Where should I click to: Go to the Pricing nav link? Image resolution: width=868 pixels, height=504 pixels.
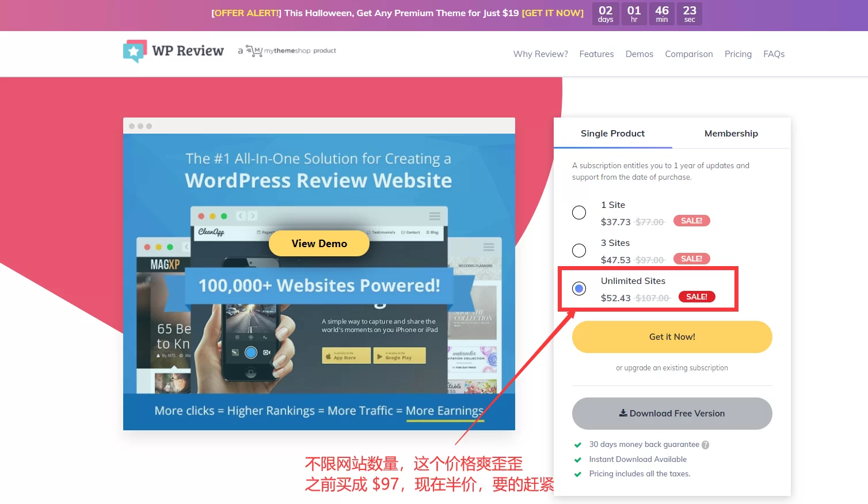pos(738,54)
